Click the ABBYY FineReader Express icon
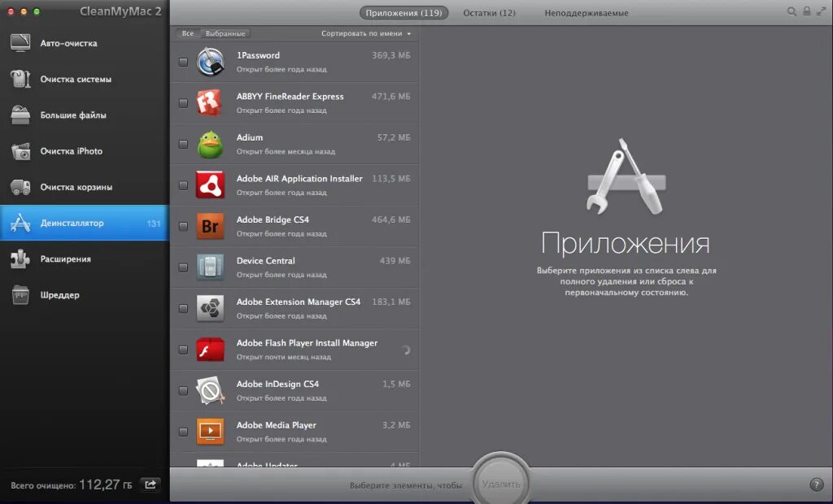The width and height of the screenshot is (833, 504). tap(211, 103)
